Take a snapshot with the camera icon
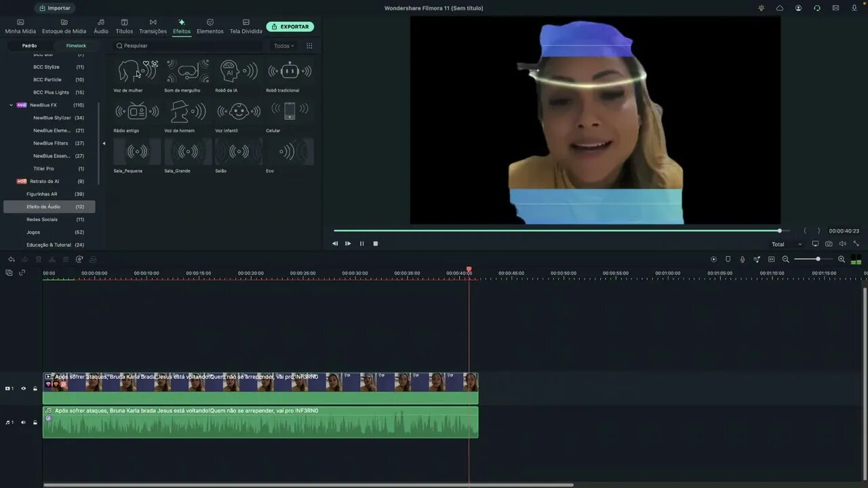The width and height of the screenshot is (868, 488). 829,244
